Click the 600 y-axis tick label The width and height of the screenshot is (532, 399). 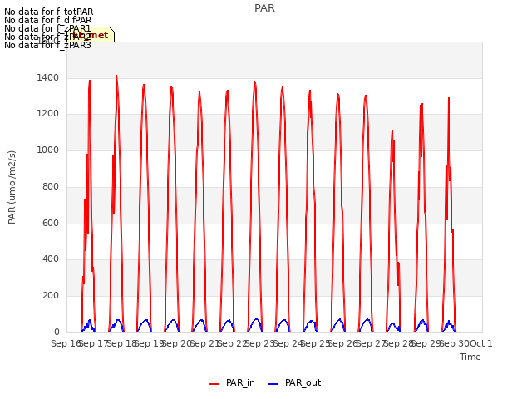click(51, 223)
